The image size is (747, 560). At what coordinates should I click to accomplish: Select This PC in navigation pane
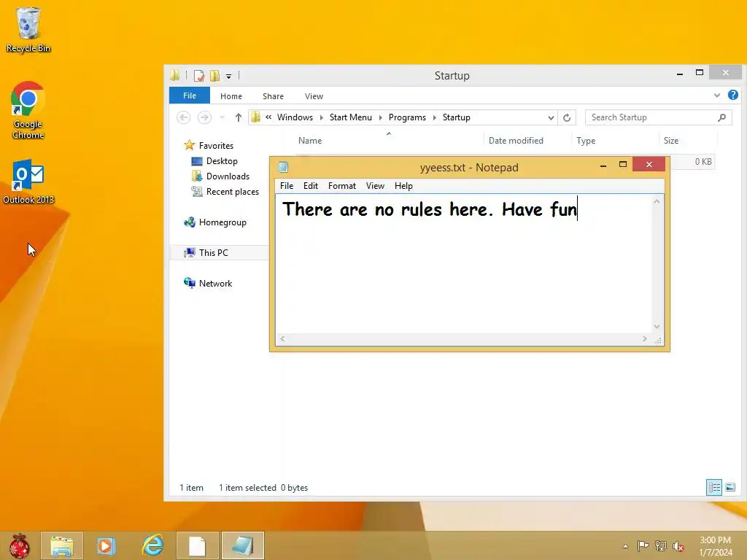206,252
